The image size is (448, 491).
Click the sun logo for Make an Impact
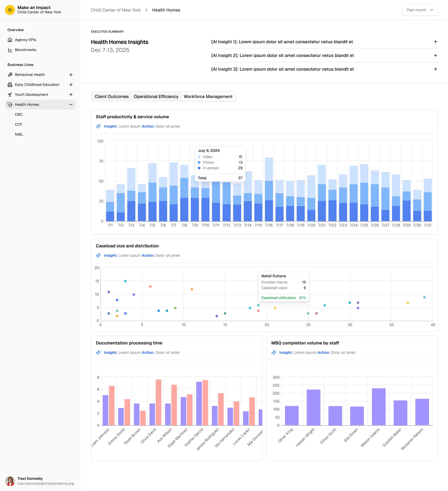point(10,10)
